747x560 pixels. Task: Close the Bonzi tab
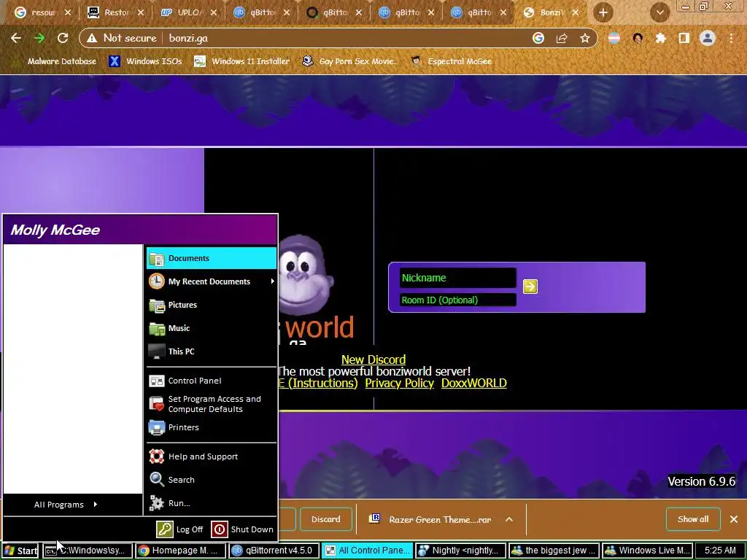coord(576,12)
